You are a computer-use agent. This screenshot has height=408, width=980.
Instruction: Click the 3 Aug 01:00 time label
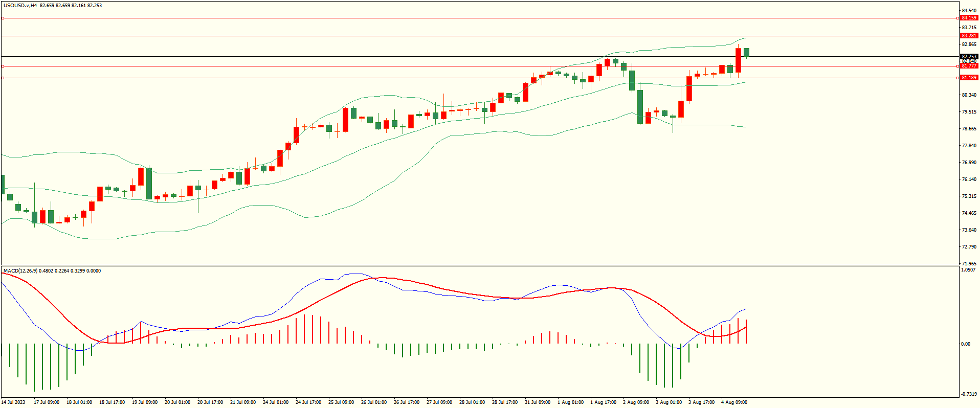click(x=669, y=402)
